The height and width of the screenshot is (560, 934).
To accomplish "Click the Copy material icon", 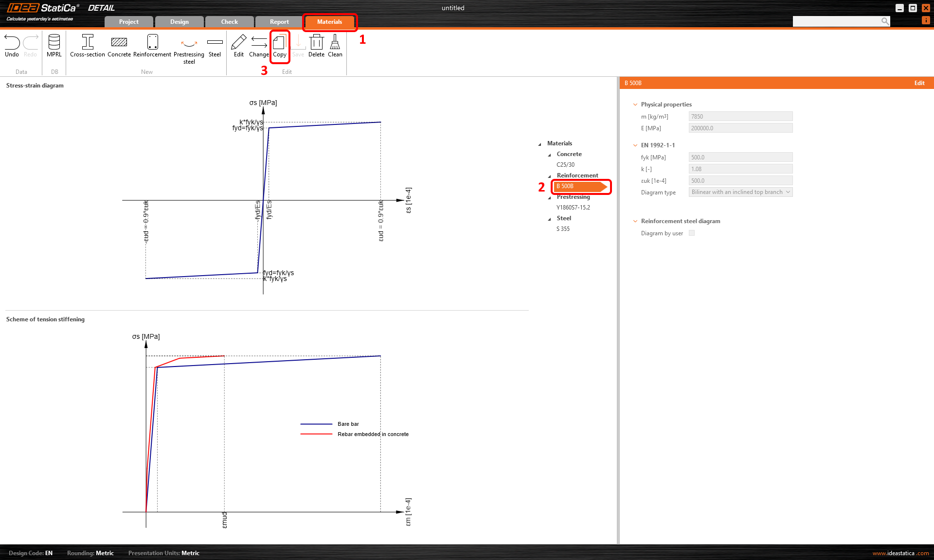I will tap(280, 44).
